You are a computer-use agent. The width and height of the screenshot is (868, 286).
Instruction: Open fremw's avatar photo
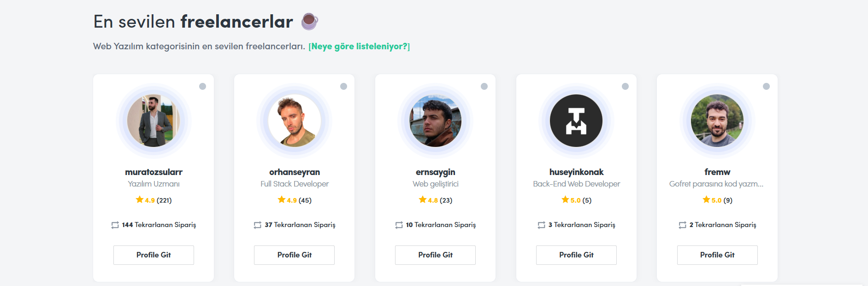point(717,121)
